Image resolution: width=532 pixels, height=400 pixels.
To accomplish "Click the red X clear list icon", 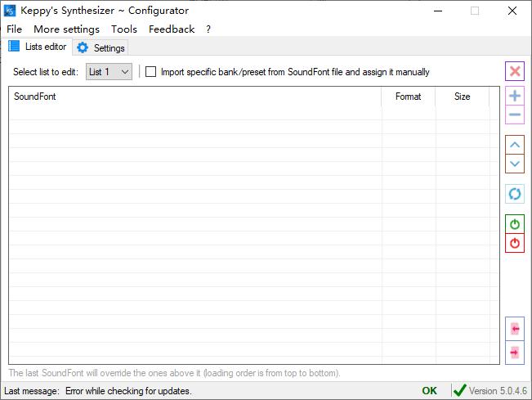I will (x=515, y=71).
